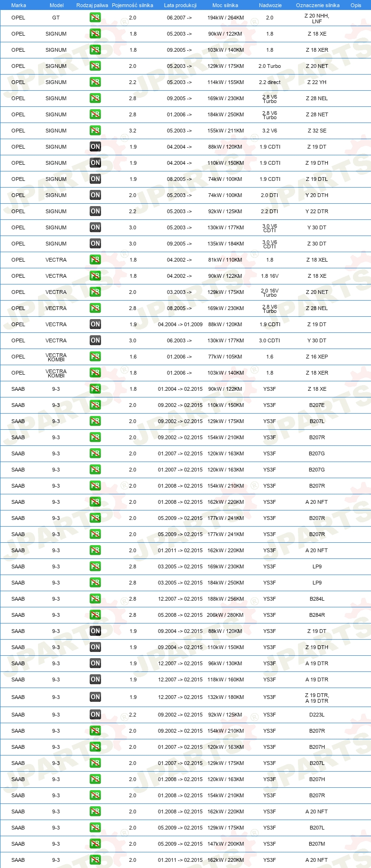Screen dimensions: 371x868
Task: Select the engine code Z 19 DTR, A 19 DTR
Action: click(317, 698)
